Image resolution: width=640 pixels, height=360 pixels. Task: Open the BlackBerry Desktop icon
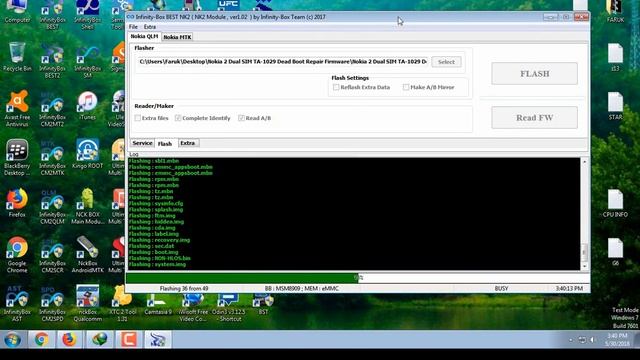coord(17,158)
